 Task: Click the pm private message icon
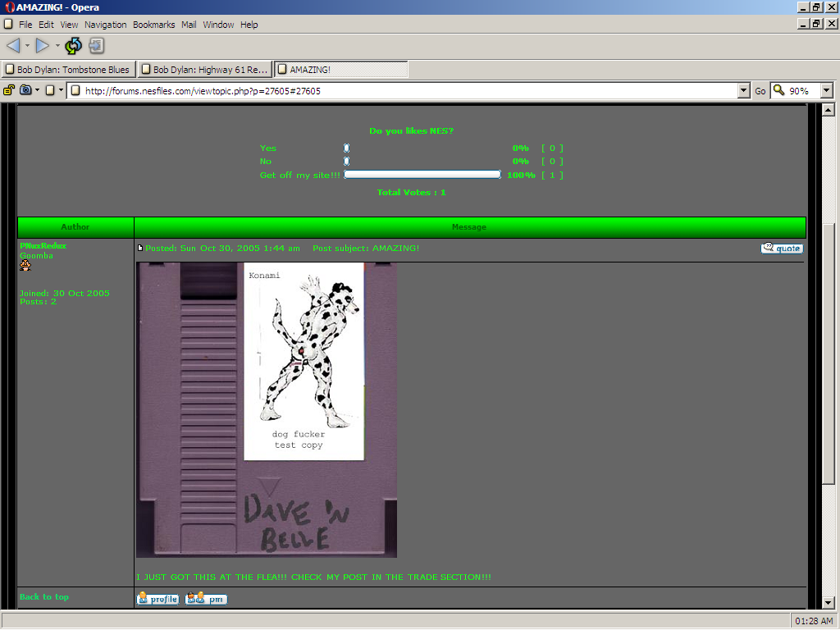pos(206,599)
